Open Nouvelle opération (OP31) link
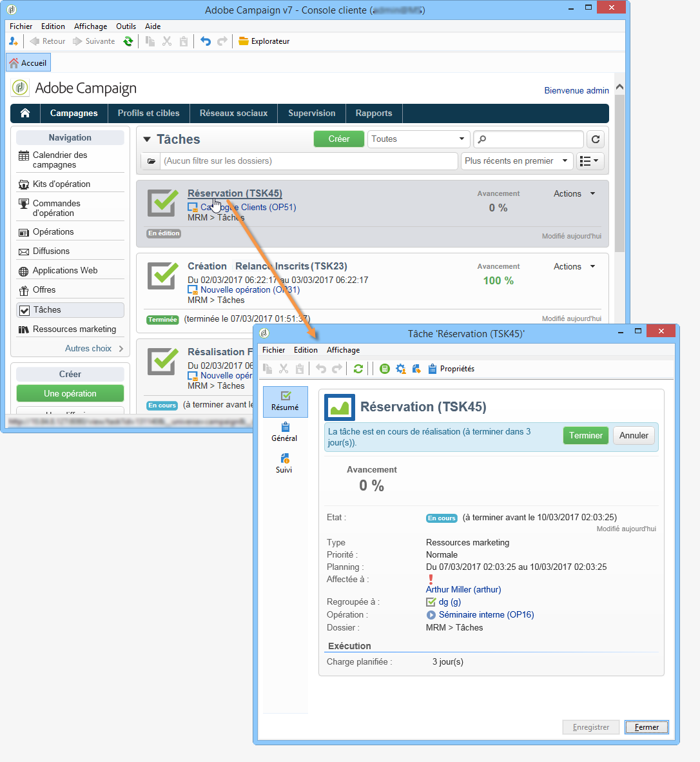700x762 pixels. (249, 289)
